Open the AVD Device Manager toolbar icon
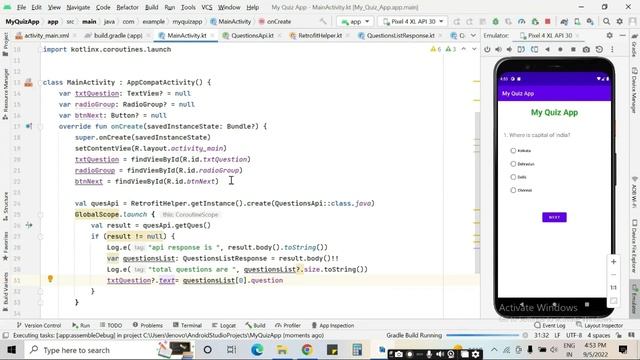This screenshot has height=360, width=640. pos(577,21)
